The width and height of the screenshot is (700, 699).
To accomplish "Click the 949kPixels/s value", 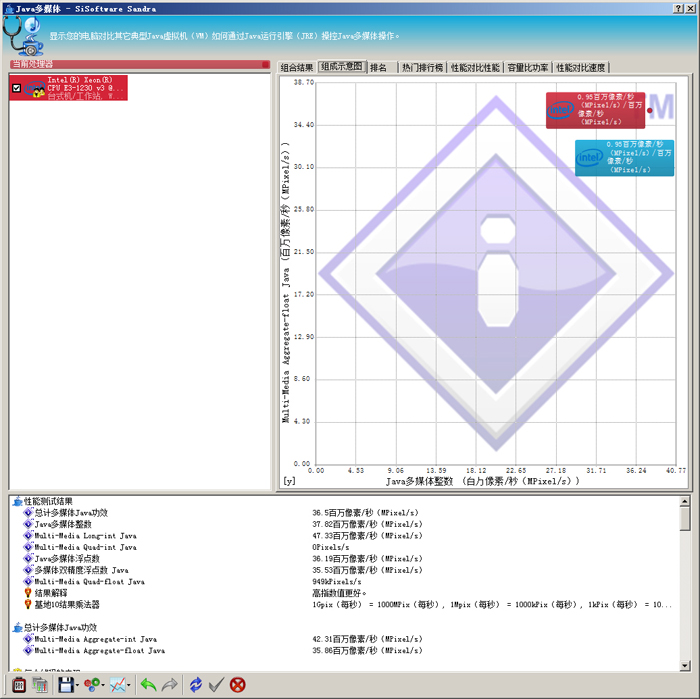I will (x=337, y=582).
